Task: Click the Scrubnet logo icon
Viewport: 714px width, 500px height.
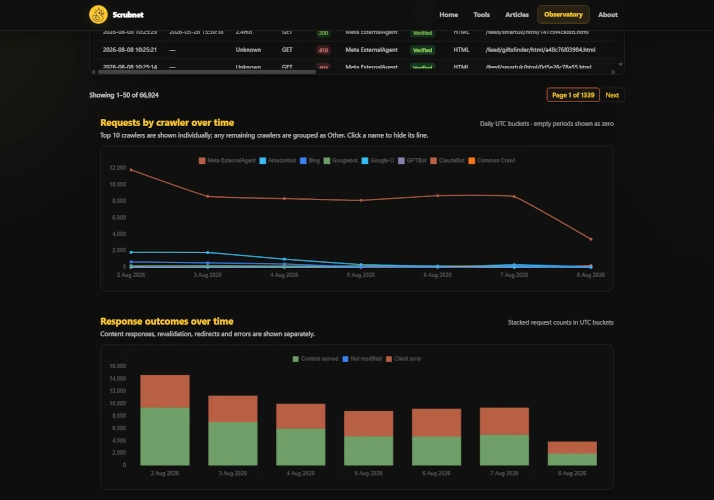Action: click(98, 15)
